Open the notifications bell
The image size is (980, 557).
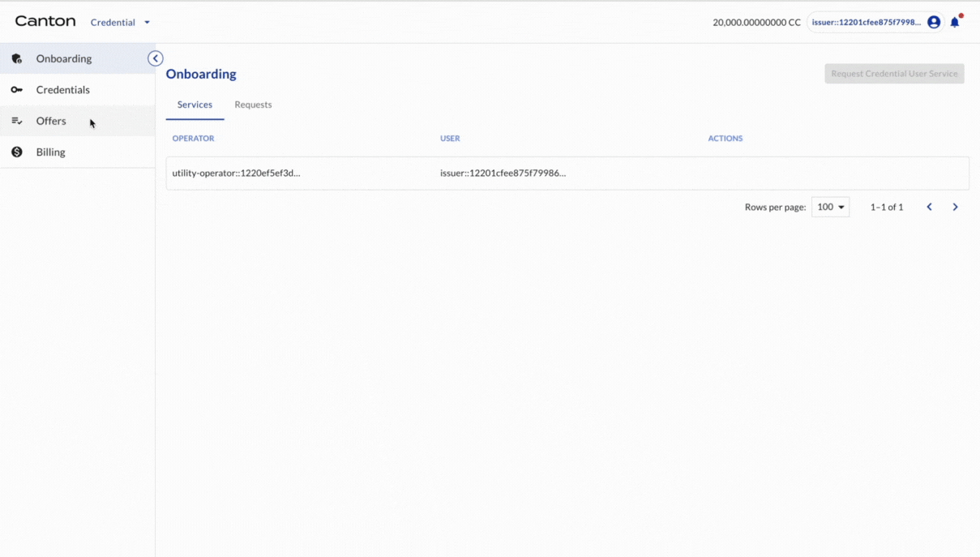[x=955, y=23]
